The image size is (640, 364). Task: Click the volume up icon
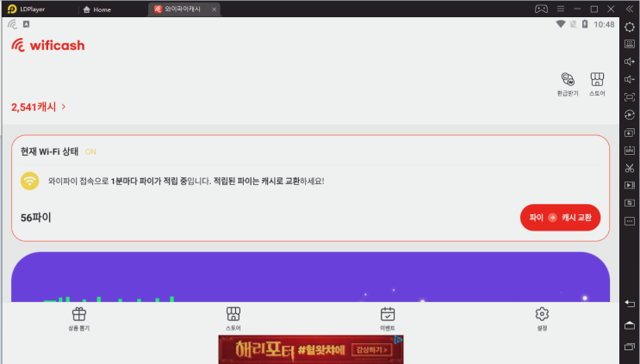pos(630,62)
